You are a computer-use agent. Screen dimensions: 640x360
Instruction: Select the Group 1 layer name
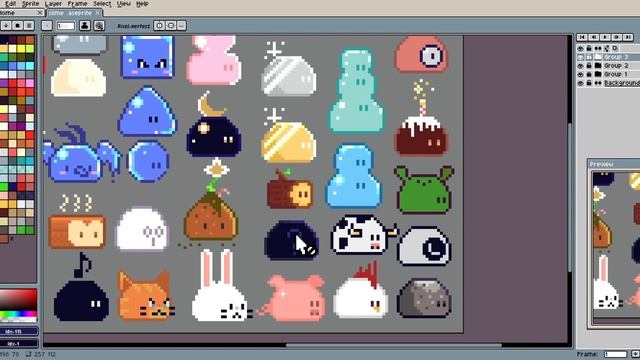tap(616, 74)
